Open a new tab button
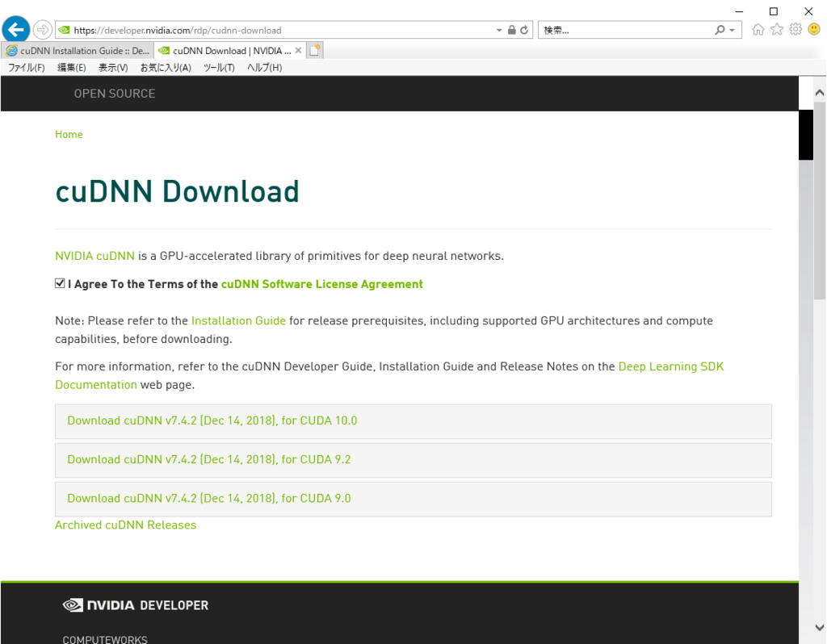Screen dimensions: 827x644 click(x=315, y=51)
